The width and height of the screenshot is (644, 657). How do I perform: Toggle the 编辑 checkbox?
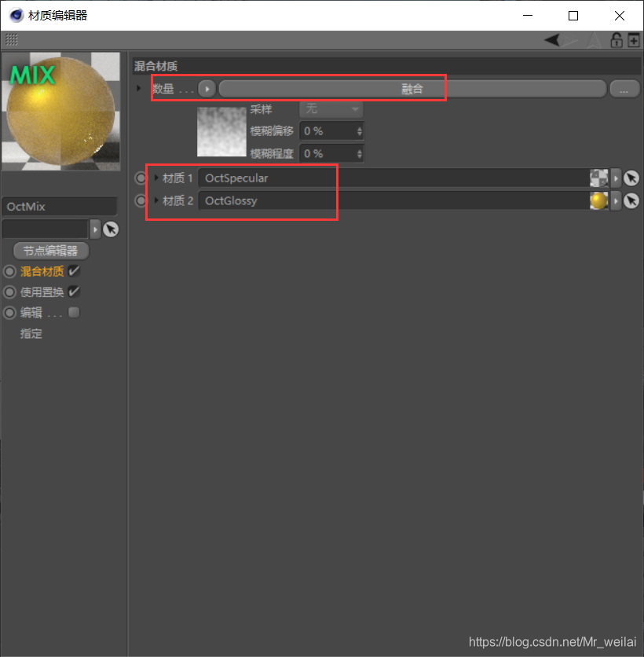[74, 312]
